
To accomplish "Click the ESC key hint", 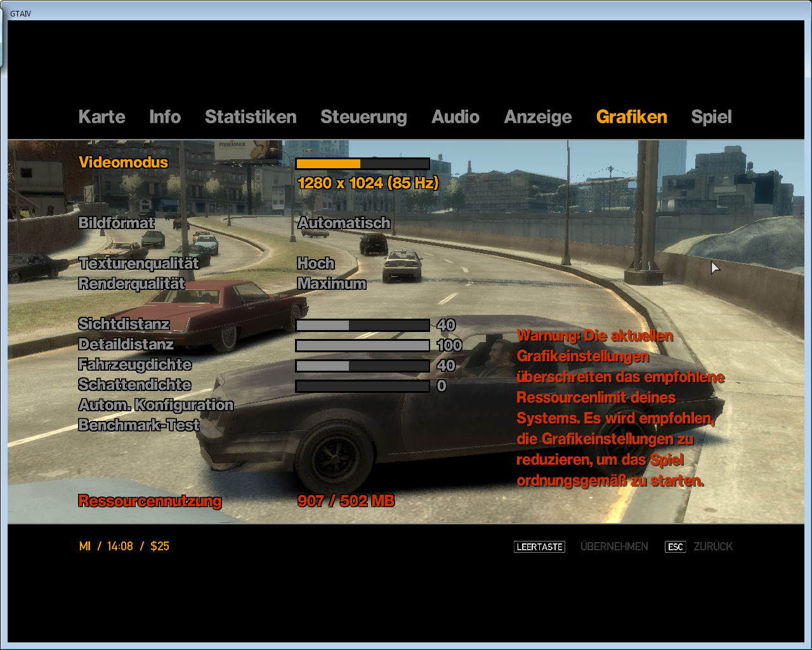I will (676, 547).
